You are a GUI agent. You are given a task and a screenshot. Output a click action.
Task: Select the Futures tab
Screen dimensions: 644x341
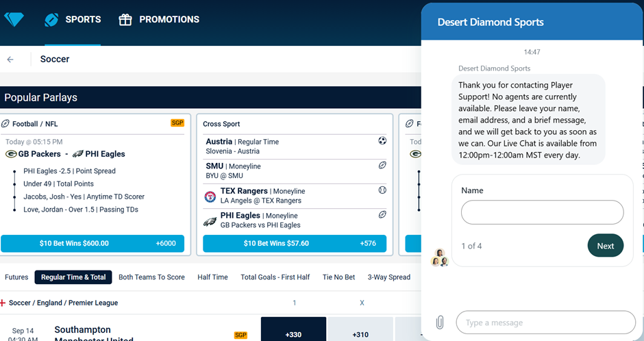click(16, 277)
